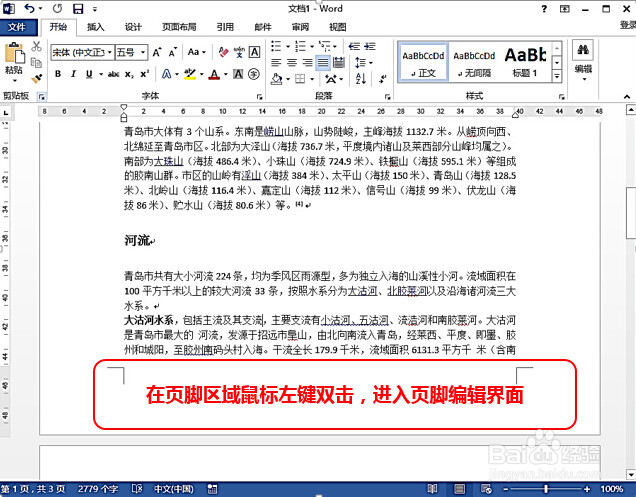Apply the Heading 1 (标题 1) style
Viewport: 636px width, 497px height.
click(525, 62)
